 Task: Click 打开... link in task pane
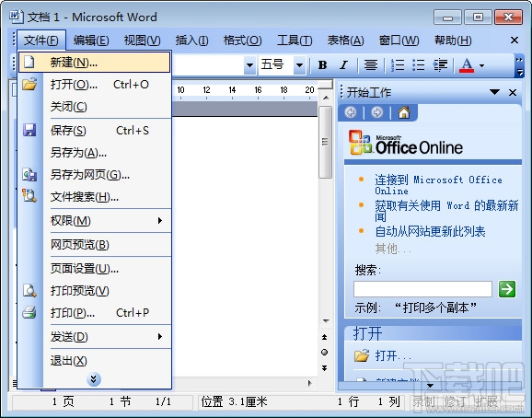[393, 356]
